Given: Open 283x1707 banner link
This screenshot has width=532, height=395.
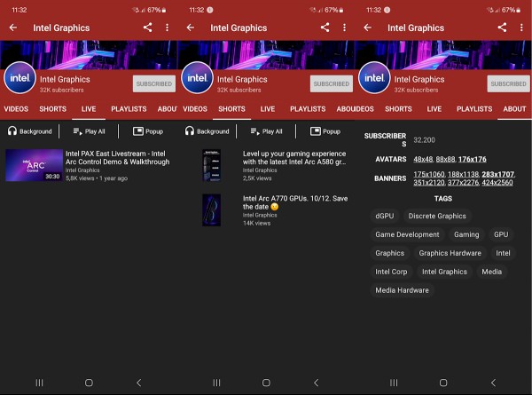Looking at the screenshot, I should (498, 174).
